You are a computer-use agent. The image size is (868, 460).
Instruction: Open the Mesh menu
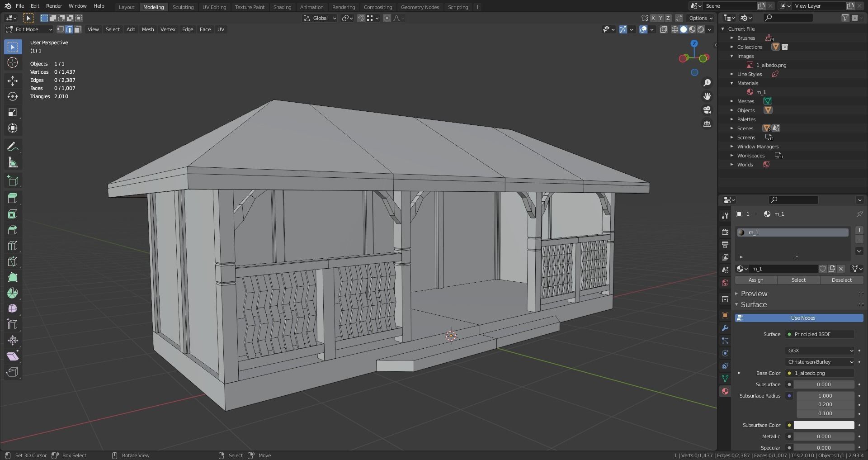(148, 29)
